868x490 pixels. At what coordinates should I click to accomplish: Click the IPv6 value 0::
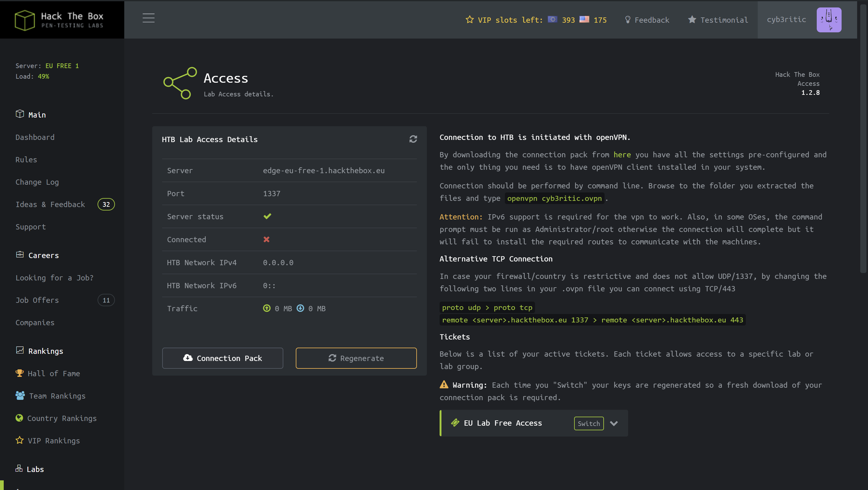click(269, 286)
